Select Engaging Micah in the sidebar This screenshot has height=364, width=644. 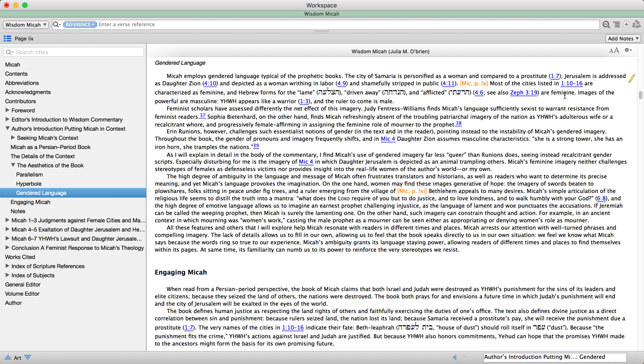point(30,202)
